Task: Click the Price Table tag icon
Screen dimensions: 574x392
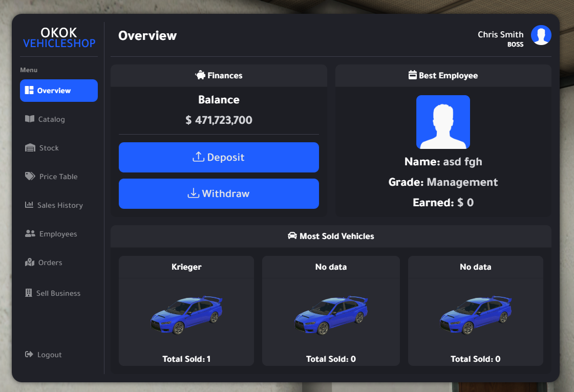Action: click(30, 177)
